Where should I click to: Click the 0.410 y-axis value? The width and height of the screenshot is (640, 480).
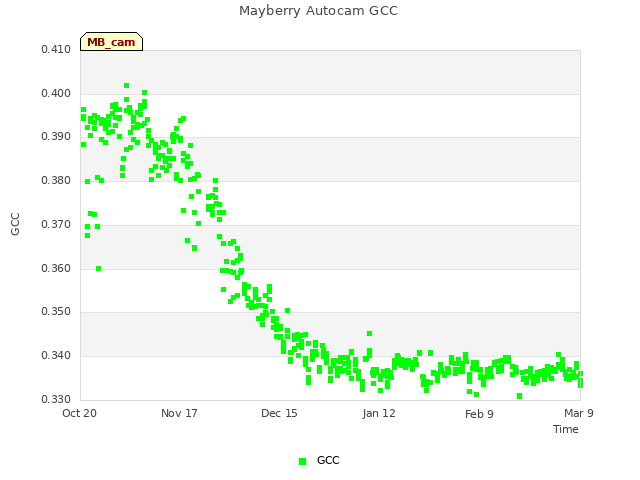56,49
